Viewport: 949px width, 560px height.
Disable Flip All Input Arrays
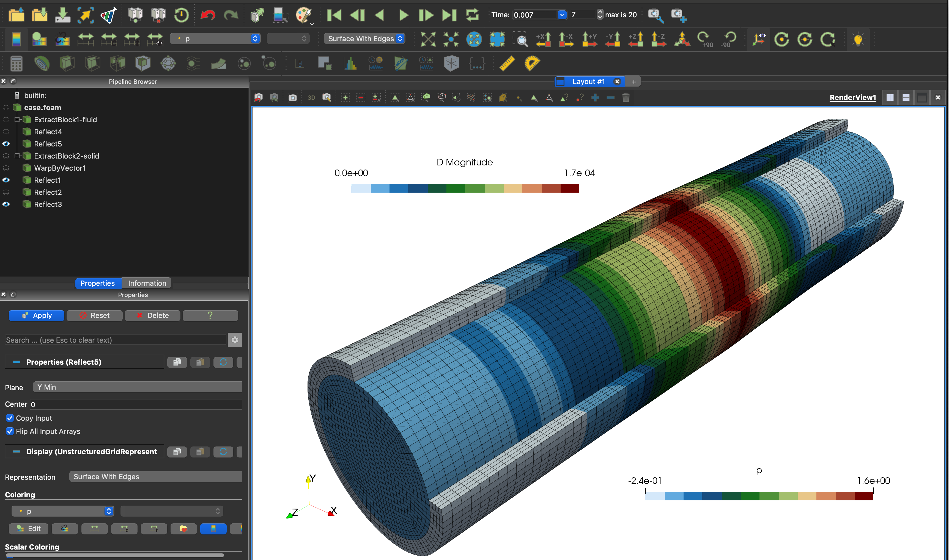pos(10,431)
